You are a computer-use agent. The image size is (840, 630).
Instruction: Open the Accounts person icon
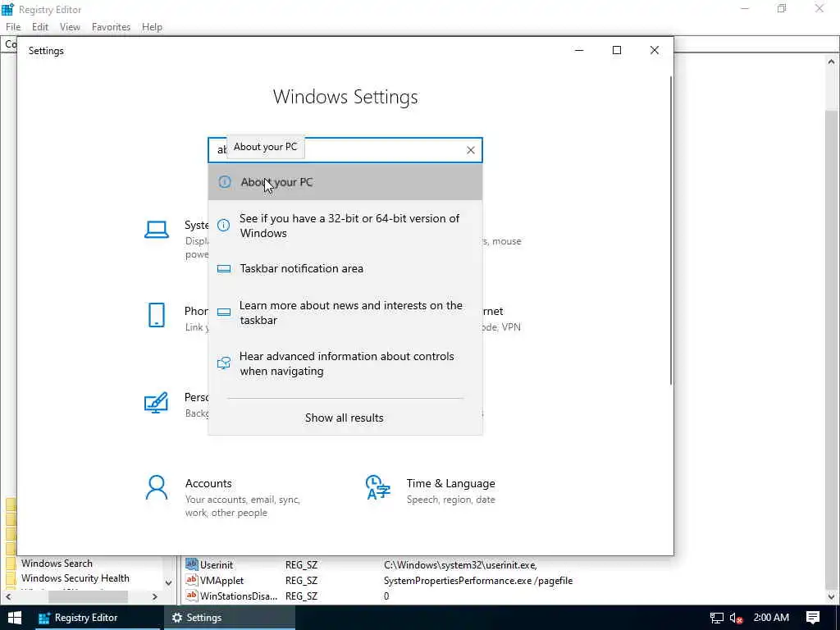(x=157, y=487)
